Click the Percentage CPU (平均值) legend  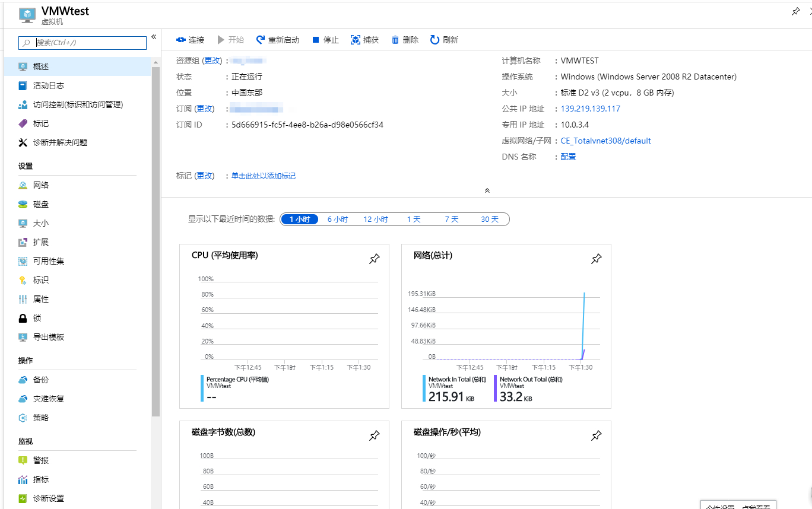coord(236,390)
